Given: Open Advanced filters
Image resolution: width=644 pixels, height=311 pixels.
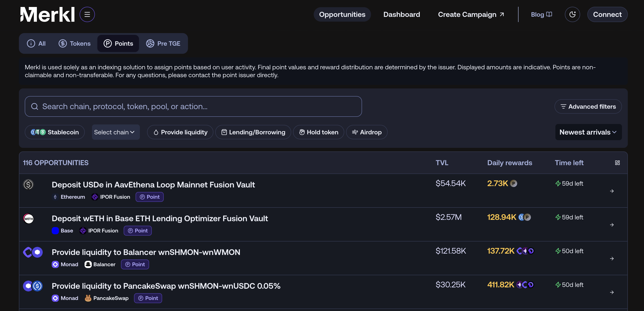Looking at the screenshot, I should pos(588,107).
